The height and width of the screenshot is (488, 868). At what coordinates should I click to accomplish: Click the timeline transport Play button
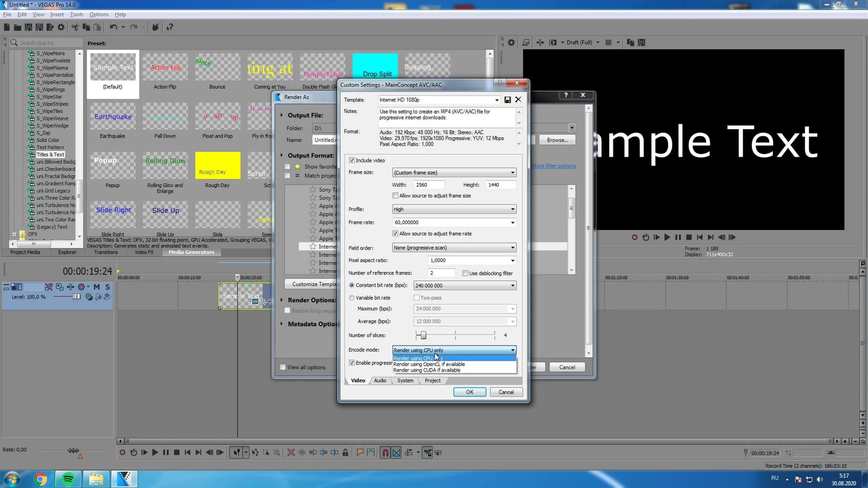(155, 452)
